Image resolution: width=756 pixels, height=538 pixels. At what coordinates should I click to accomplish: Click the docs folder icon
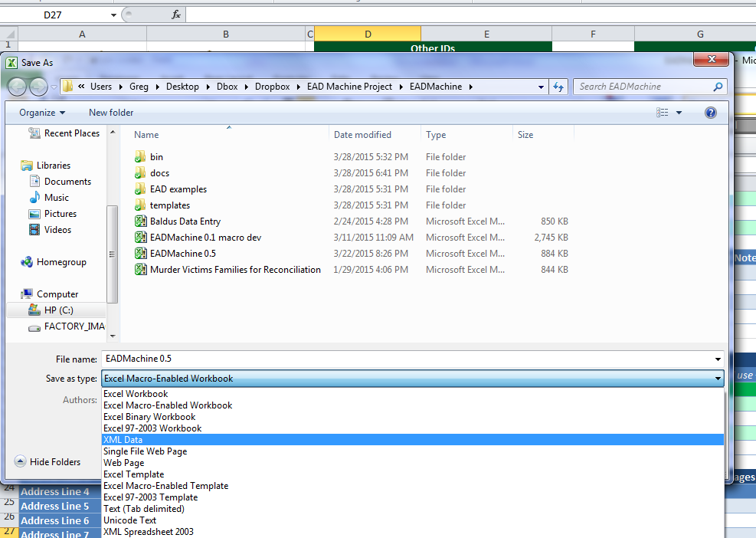tap(140, 172)
